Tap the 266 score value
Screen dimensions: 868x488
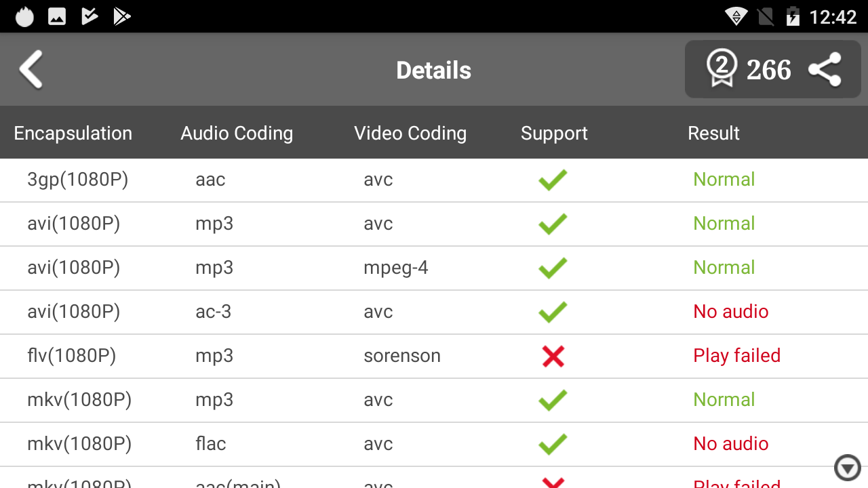768,70
